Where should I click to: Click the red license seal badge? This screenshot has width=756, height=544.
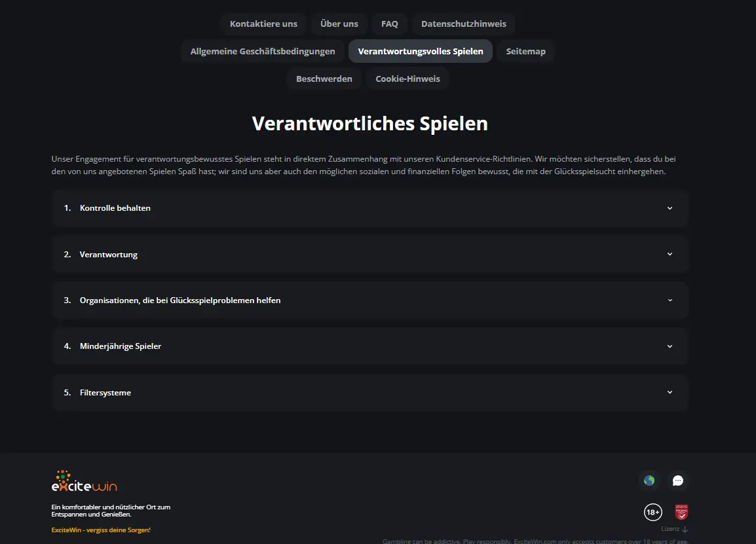pos(681,512)
